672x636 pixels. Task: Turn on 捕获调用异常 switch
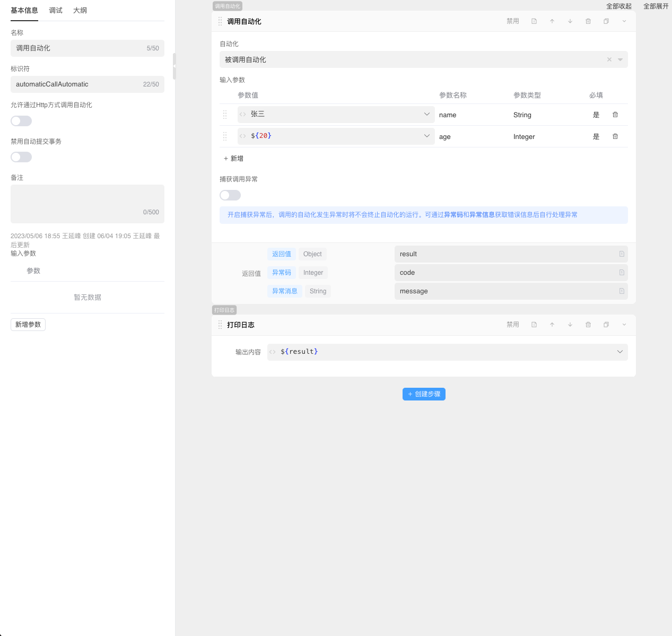click(230, 195)
